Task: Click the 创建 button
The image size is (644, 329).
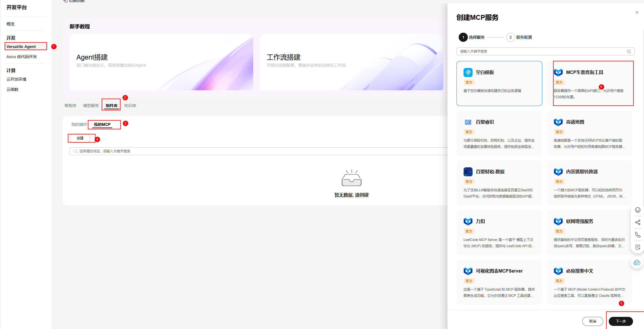Action: tap(80, 138)
